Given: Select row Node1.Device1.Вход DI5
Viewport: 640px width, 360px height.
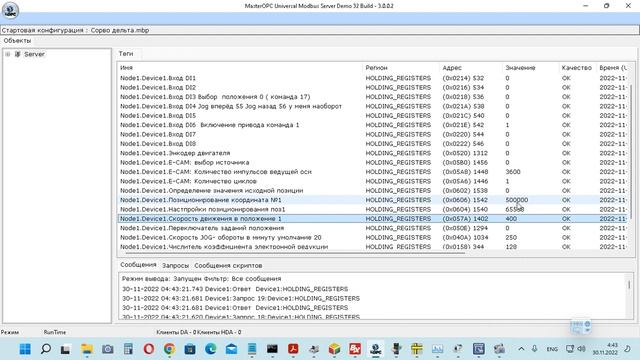Looking at the screenshot, I should (373, 116).
